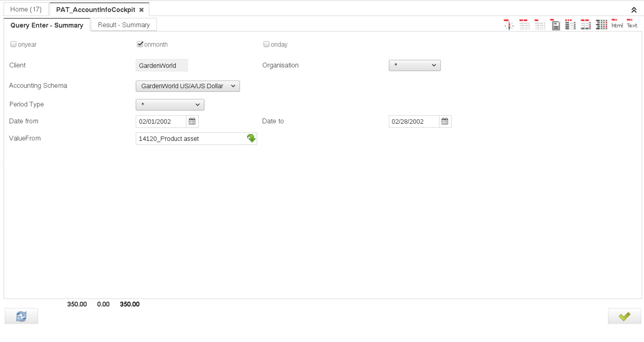Click the html export toolbar icon
644x342 pixels.
pos(617,24)
